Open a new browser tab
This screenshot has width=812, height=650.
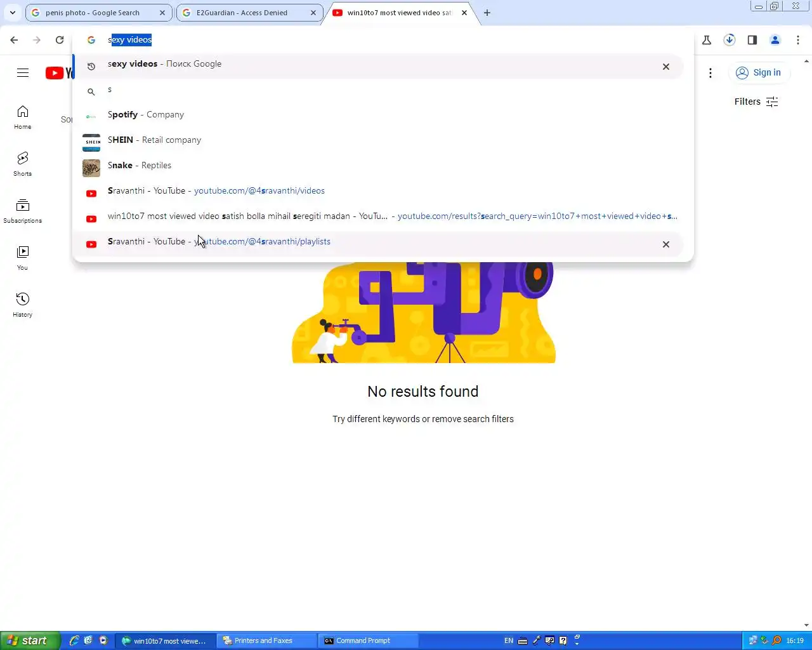(487, 13)
